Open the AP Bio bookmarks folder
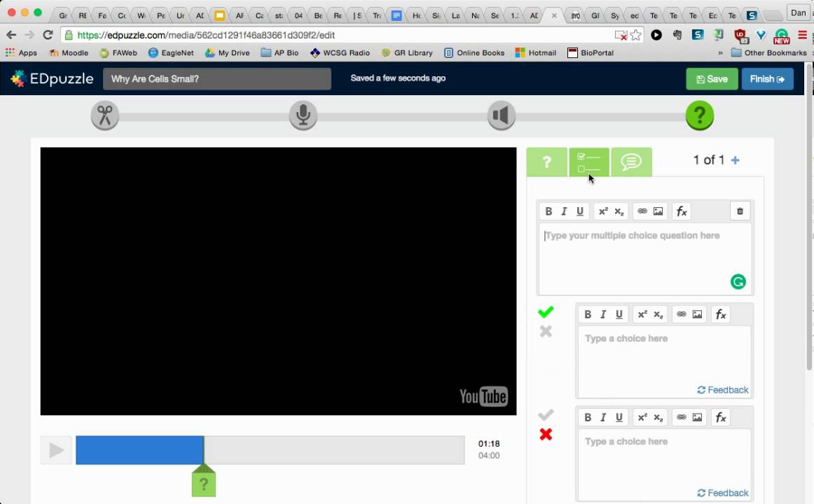 pos(280,53)
